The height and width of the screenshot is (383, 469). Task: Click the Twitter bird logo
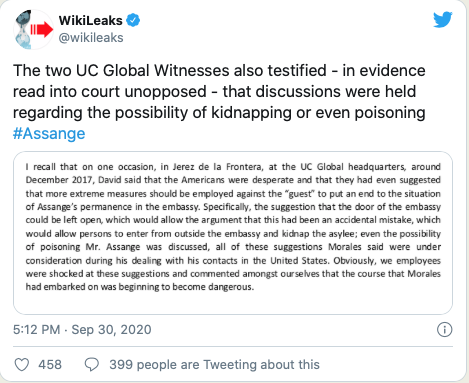(x=443, y=20)
